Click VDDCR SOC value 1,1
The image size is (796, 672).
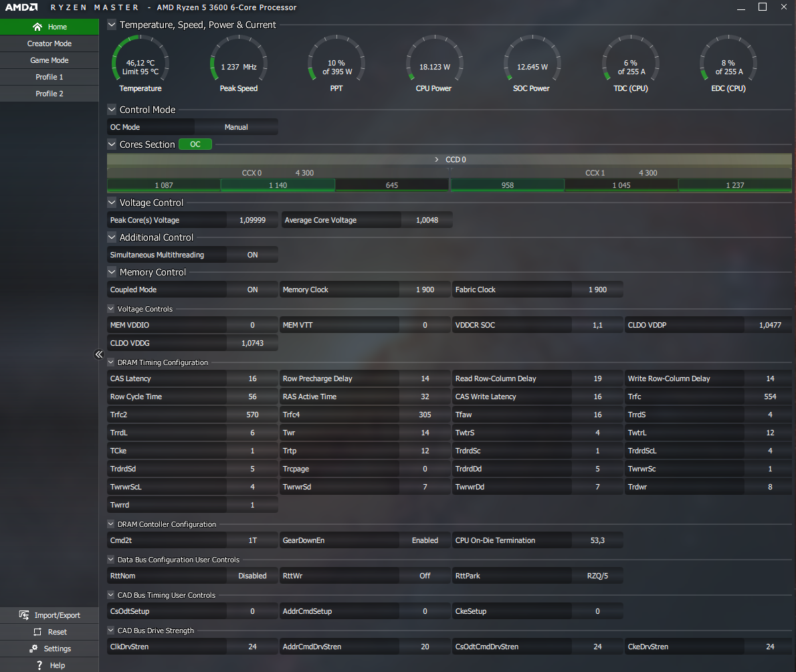[x=597, y=326]
